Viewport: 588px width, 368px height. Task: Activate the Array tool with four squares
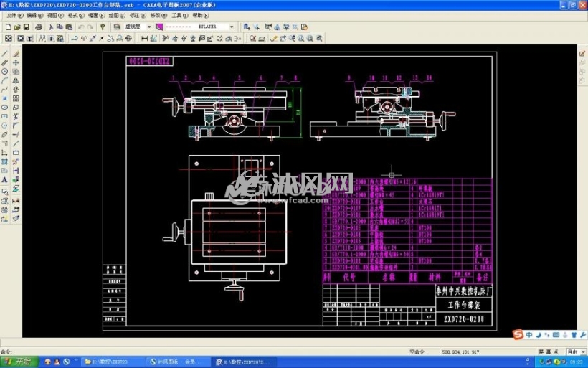(16, 99)
